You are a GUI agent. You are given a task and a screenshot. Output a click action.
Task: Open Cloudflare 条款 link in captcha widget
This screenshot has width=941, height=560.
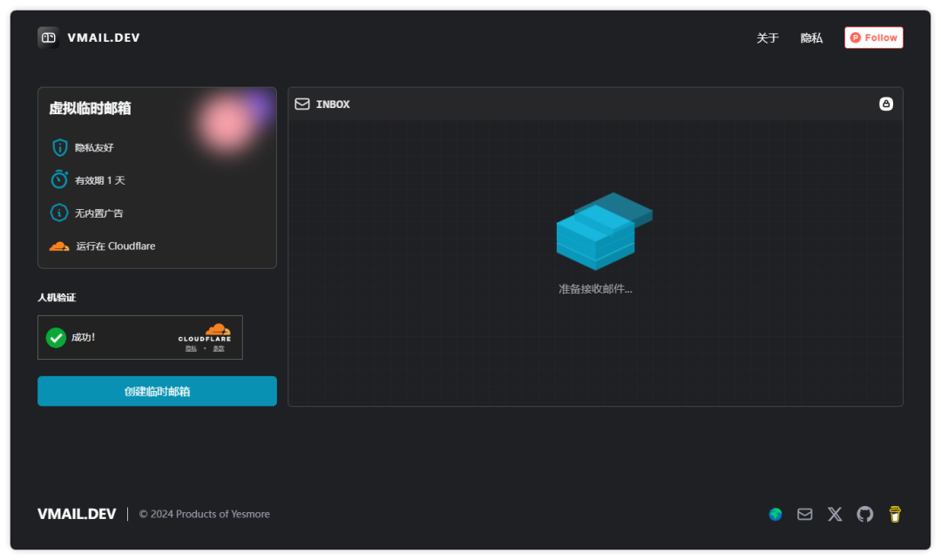pos(219,349)
